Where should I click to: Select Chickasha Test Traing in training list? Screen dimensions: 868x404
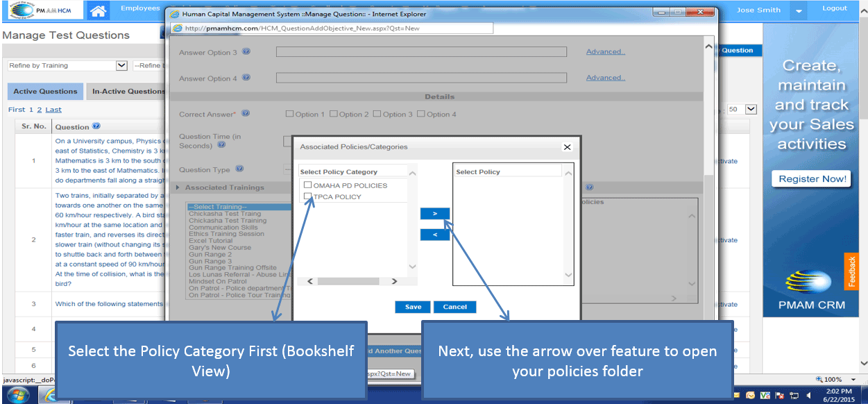(225, 214)
